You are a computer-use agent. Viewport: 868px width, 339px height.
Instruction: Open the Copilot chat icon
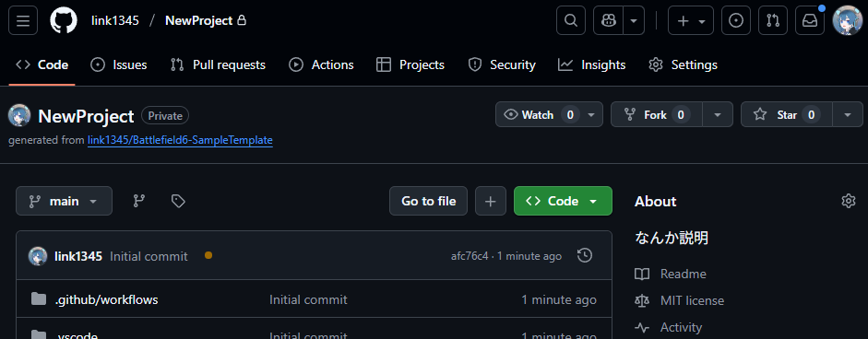point(609,20)
